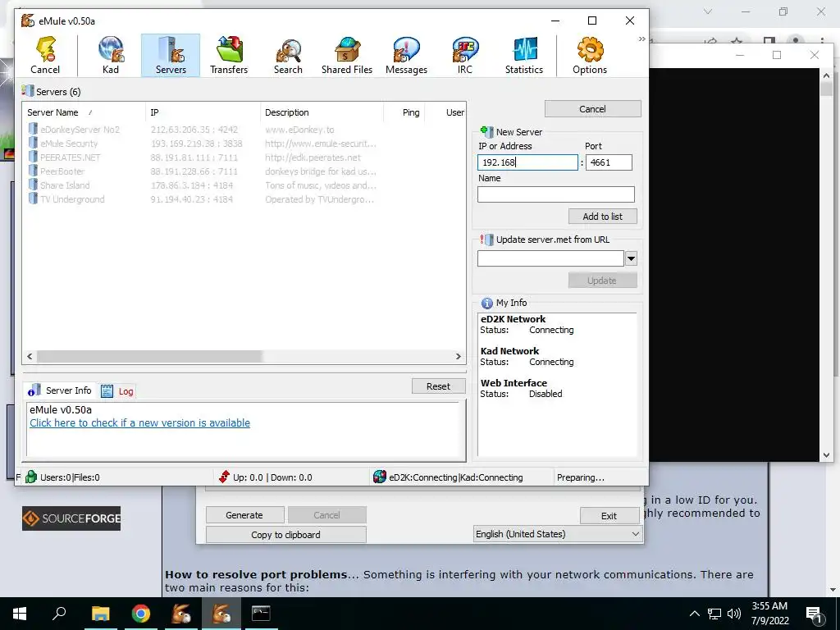Show hidden system tray icons
Screen dimensions: 840x630
[694, 614]
